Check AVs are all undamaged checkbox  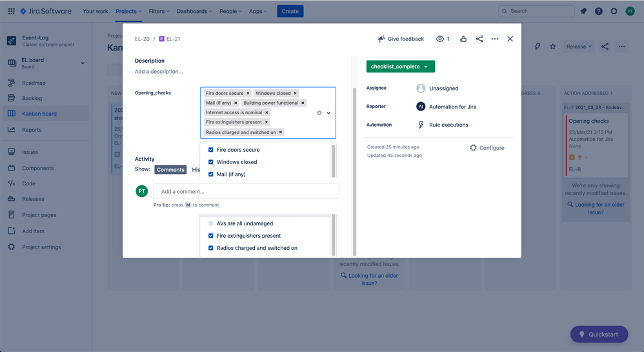click(211, 223)
